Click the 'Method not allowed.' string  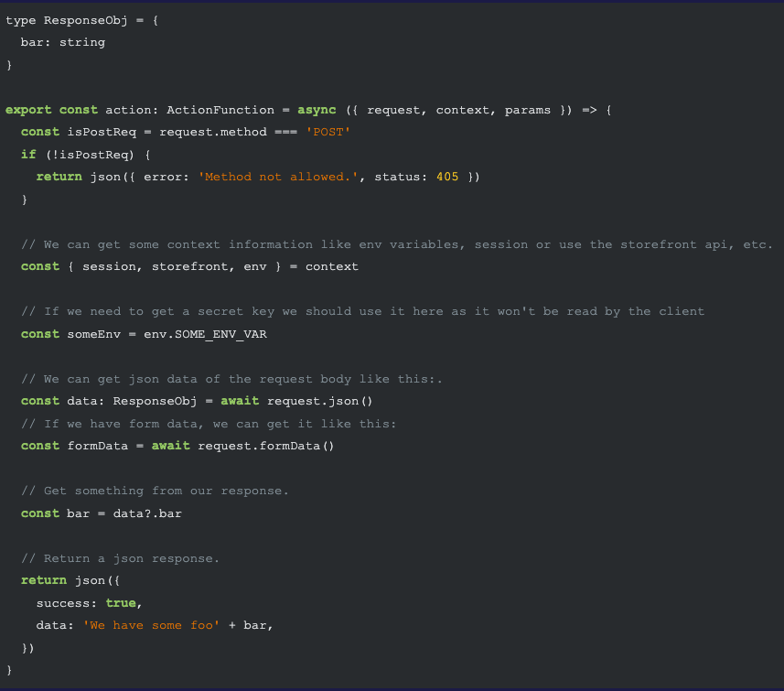278,177
